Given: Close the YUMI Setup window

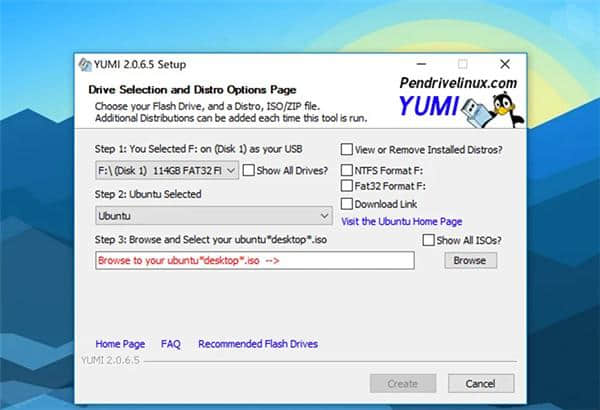Looking at the screenshot, I should [505, 64].
